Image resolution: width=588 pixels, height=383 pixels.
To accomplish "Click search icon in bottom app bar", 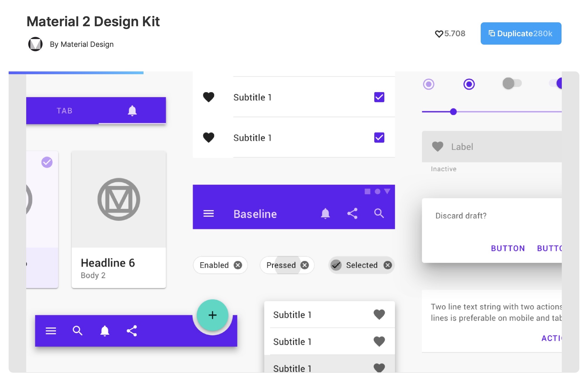I will [x=77, y=331].
